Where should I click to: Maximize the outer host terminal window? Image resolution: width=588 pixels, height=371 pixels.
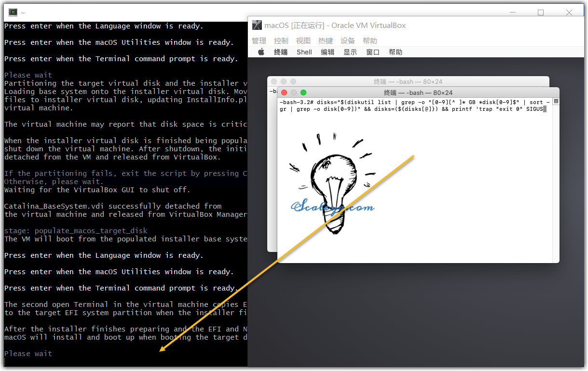pyautogui.click(x=541, y=13)
